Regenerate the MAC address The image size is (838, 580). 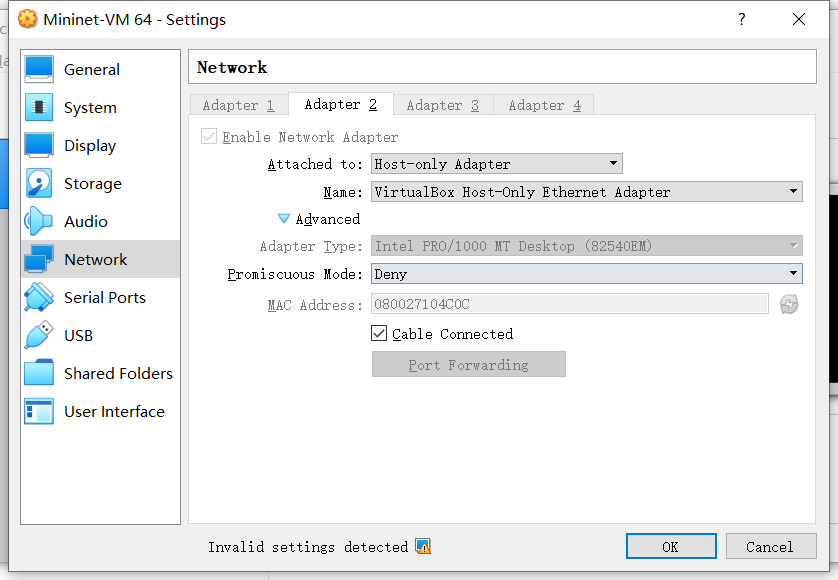point(789,304)
